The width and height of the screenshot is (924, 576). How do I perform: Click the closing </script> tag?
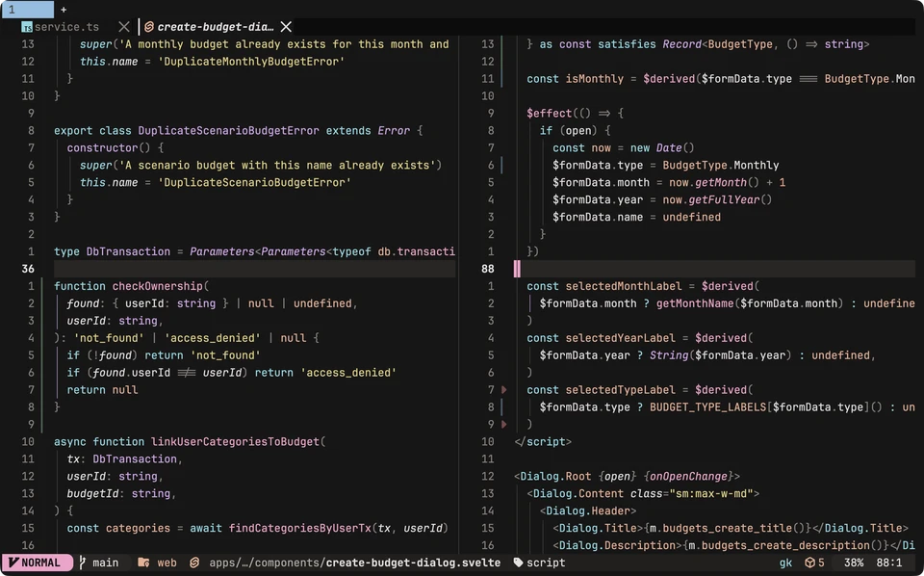[543, 441]
